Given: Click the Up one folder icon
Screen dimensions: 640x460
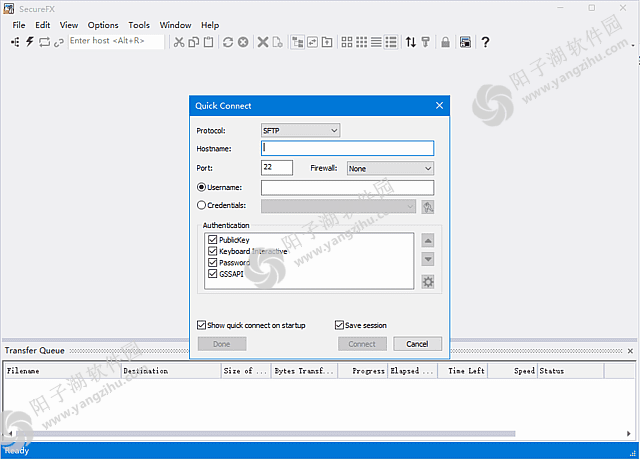Looking at the screenshot, I should pos(327,42).
